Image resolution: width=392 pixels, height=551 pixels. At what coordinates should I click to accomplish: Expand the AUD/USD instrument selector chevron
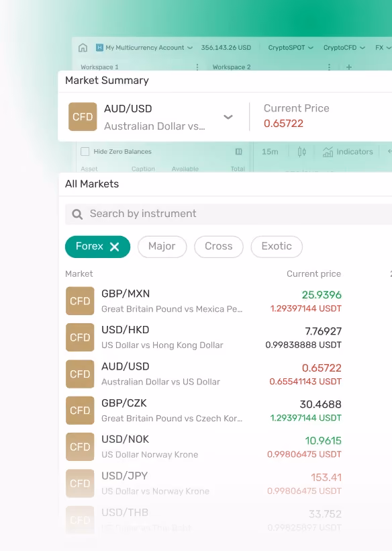coord(228,117)
